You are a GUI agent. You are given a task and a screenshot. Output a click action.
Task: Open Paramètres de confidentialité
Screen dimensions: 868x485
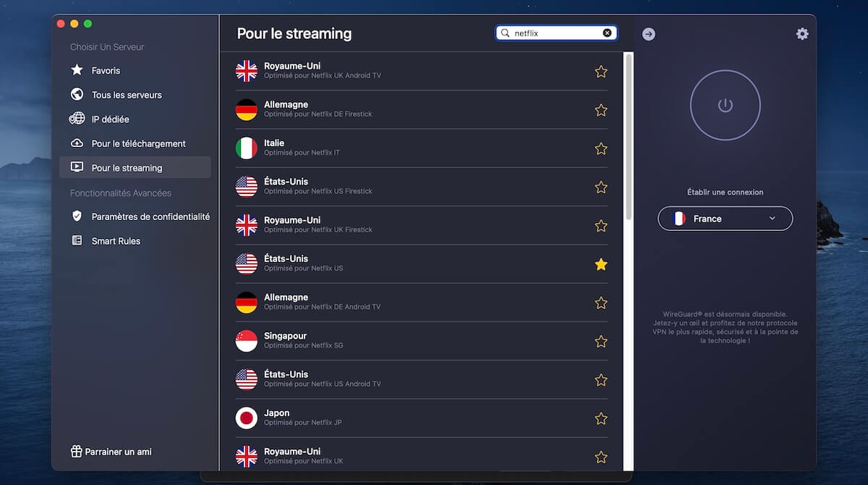click(x=135, y=216)
